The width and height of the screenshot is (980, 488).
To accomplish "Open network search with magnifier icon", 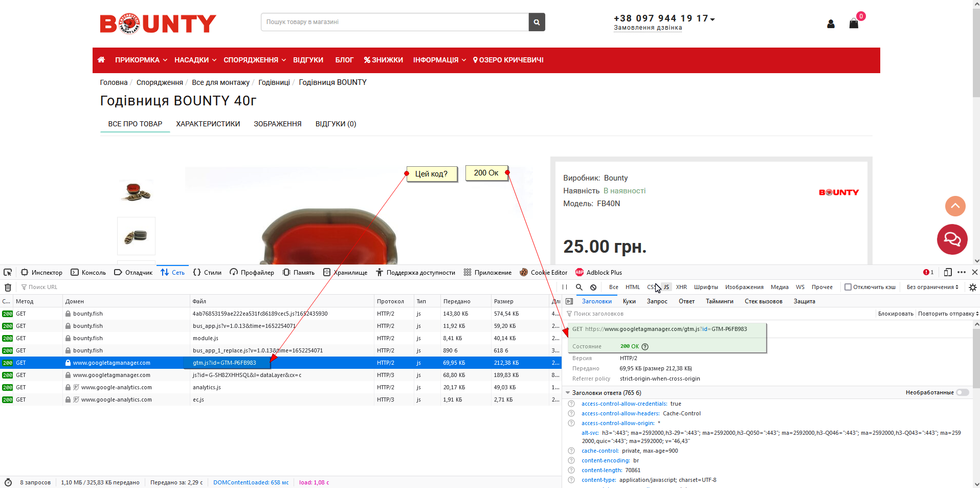I will (x=579, y=287).
